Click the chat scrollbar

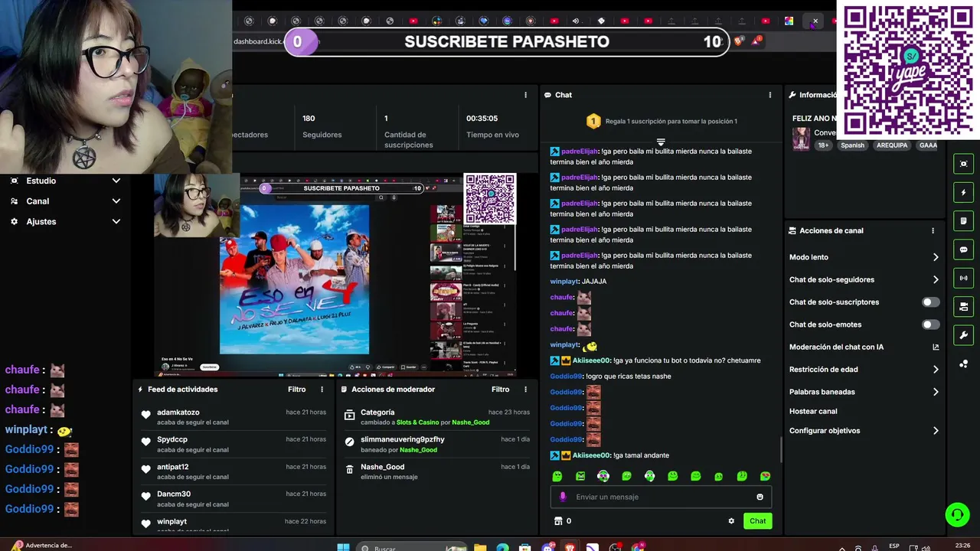pyautogui.click(x=781, y=450)
